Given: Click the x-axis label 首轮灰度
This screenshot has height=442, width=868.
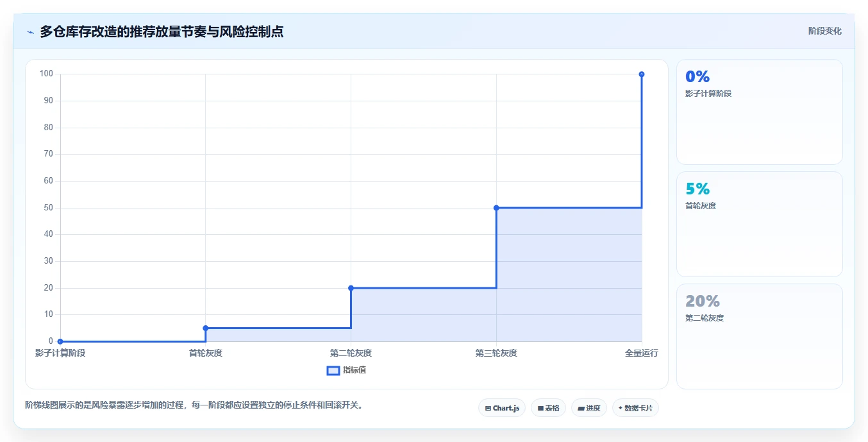Looking at the screenshot, I should tap(206, 353).
